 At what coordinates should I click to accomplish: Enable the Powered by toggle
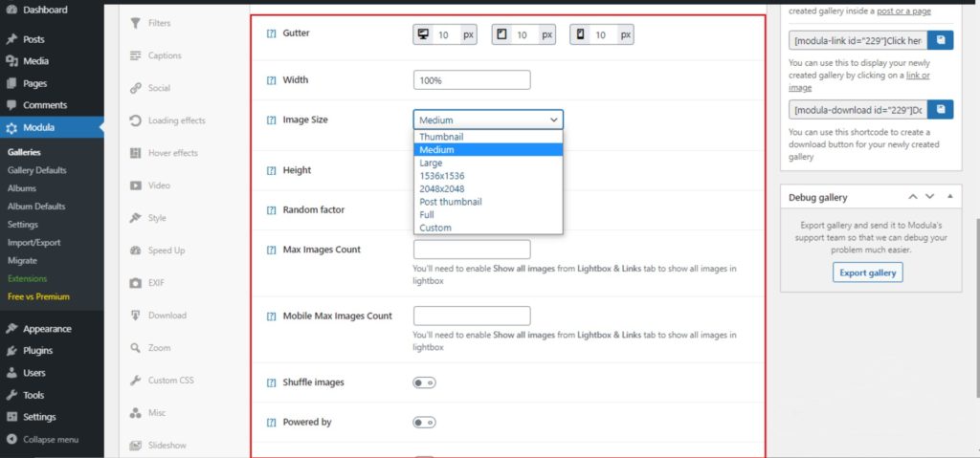click(424, 422)
